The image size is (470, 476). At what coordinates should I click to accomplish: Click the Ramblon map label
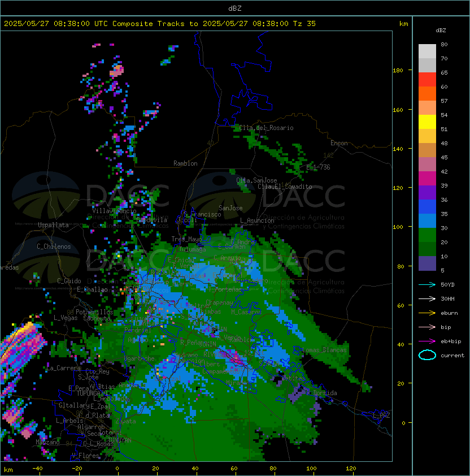click(x=185, y=163)
